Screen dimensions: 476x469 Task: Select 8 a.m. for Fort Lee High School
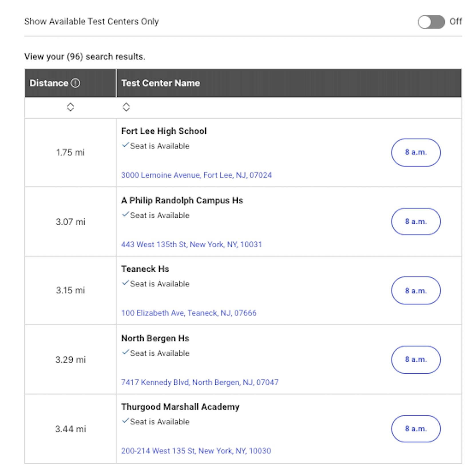416,152
